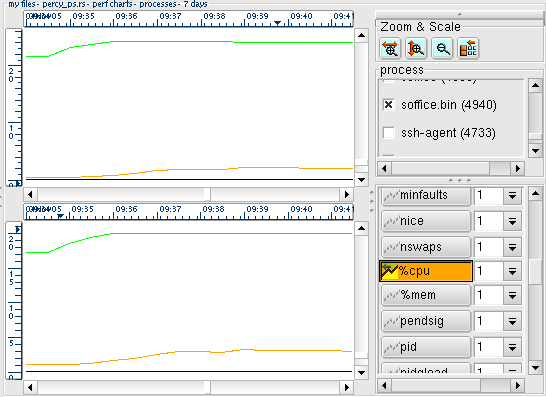
Task: Click the top chart horizontal scrollbar thumb
Action: coord(208,194)
